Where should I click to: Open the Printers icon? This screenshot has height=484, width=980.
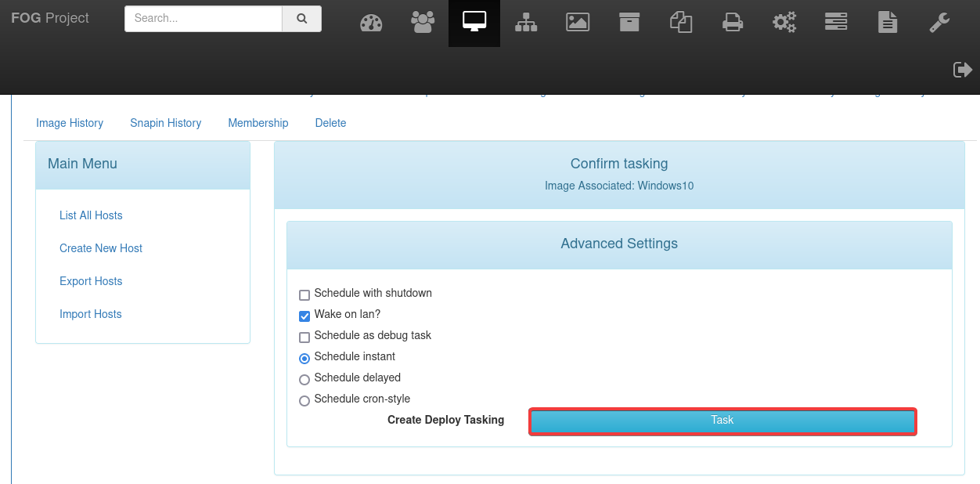pyautogui.click(x=733, y=23)
